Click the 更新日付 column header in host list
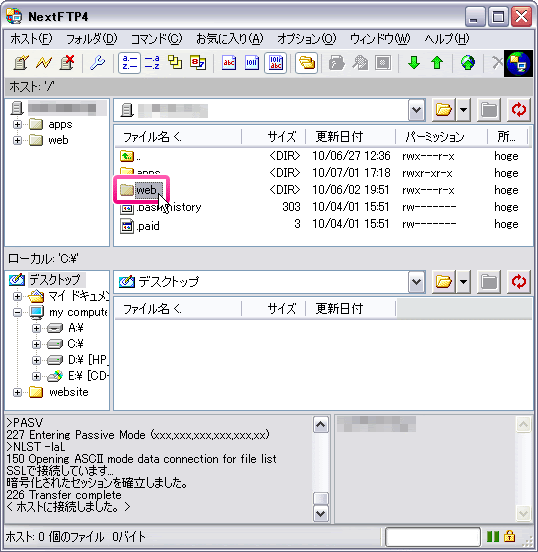 350,137
